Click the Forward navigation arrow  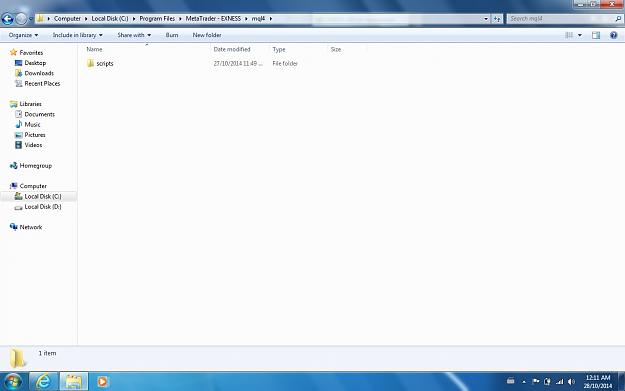[21, 18]
